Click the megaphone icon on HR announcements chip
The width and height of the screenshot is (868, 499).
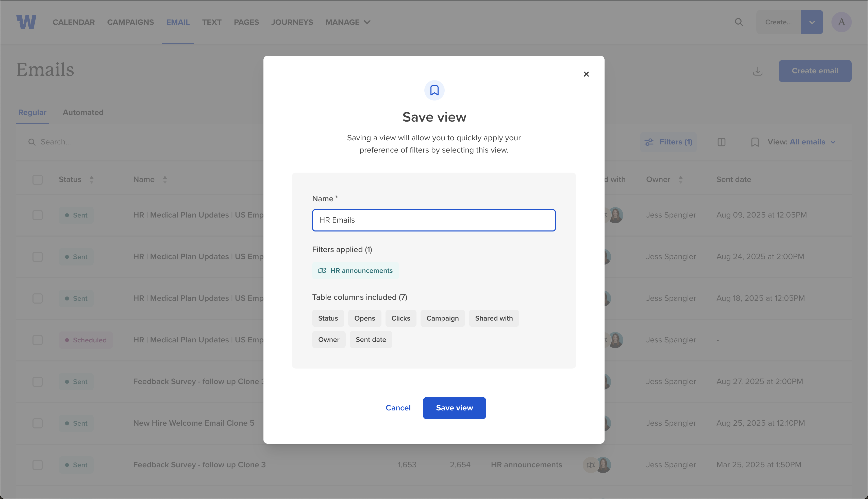(323, 270)
